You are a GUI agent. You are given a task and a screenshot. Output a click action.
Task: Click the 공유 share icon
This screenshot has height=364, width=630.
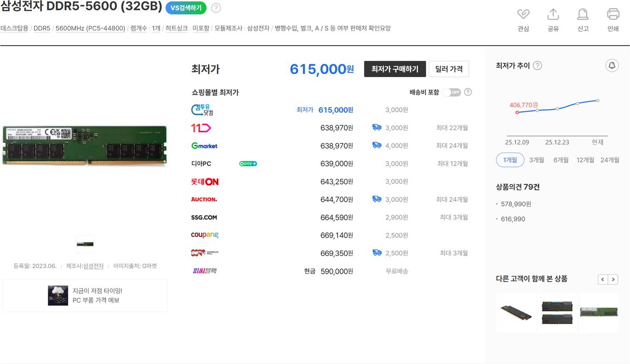[553, 14]
